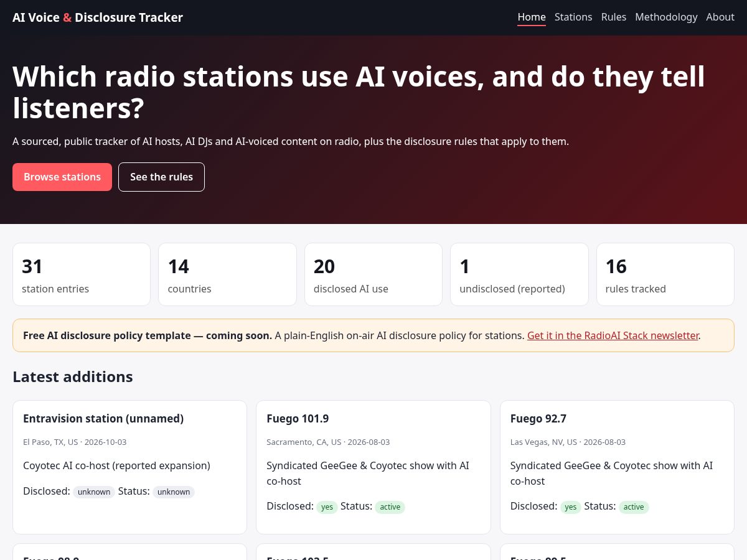Viewport: 747px width, 560px height.
Task: Select the 16 rules tracked card
Action: pyautogui.click(x=665, y=274)
